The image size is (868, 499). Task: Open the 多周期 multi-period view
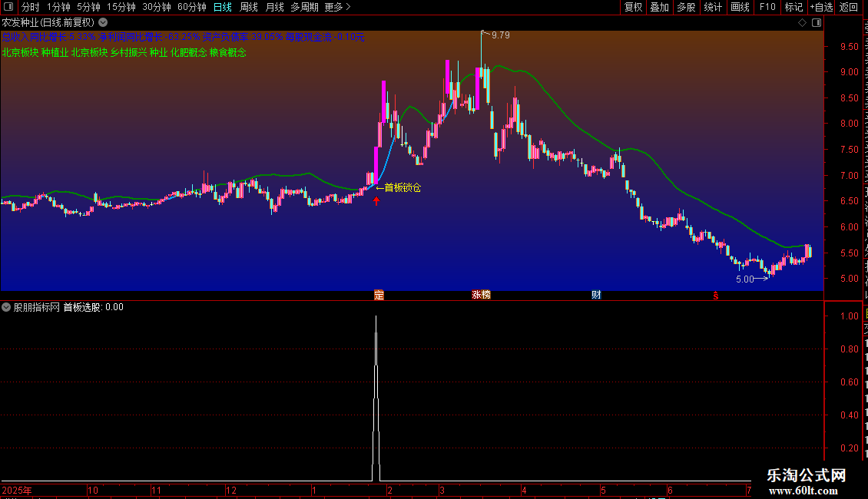click(x=304, y=7)
